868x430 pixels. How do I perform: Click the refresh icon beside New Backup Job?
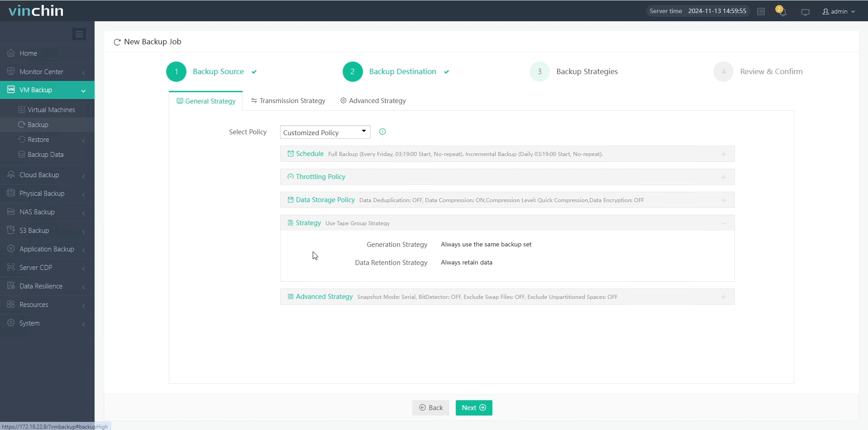point(117,42)
